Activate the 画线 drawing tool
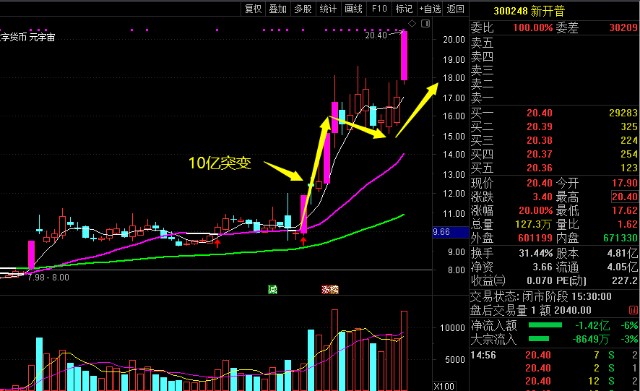This screenshot has height=391, width=640. click(353, 9)
